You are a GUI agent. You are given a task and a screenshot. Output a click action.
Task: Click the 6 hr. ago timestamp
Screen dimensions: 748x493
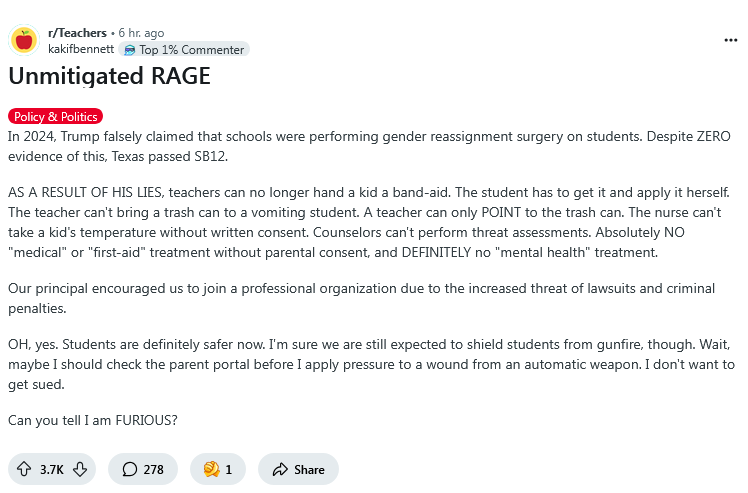tap(141, 33)
